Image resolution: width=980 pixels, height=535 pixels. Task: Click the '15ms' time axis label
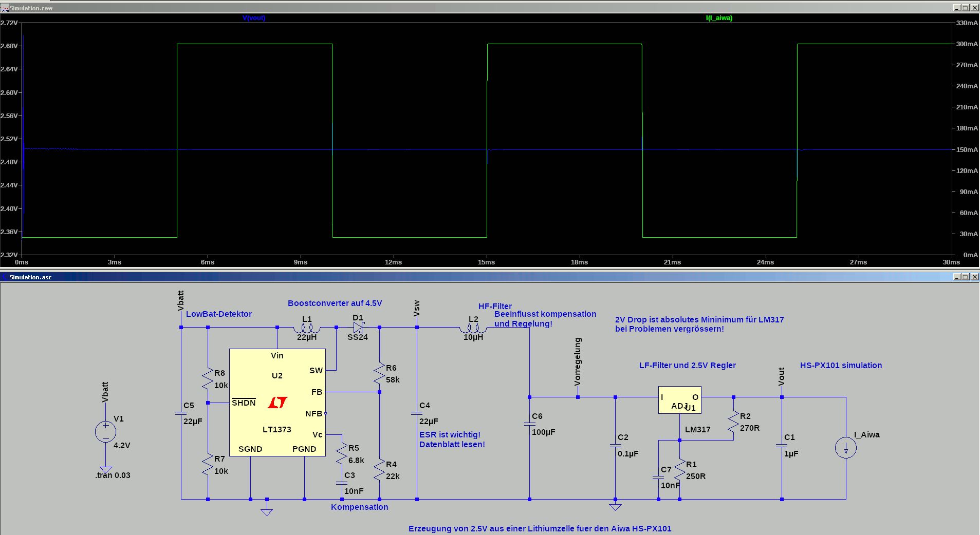[x=486, y=262]
